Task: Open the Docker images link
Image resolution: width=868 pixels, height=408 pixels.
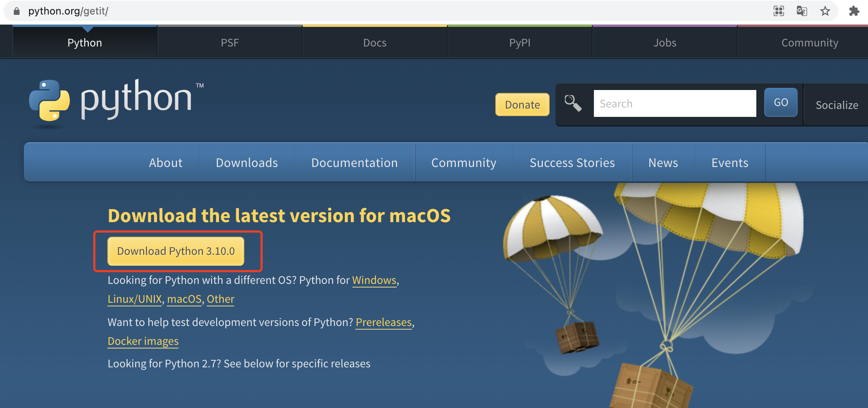Action: point(143,341)
